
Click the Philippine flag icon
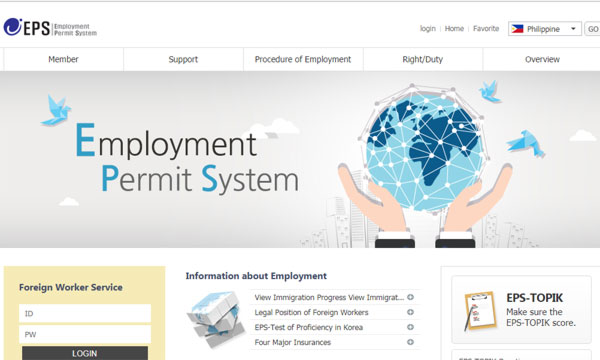[517, 29]
